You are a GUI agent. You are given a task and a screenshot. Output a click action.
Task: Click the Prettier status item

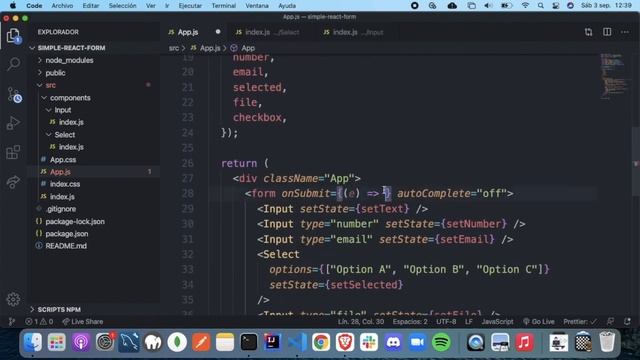coord(580,322)
